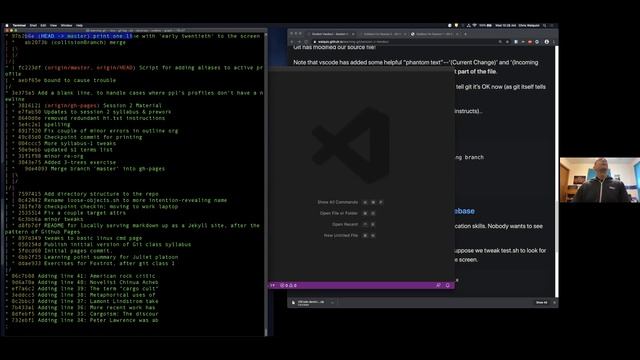The height and width of the screenshot is (360, 640).
Task: Click Show All Commands in VS Code
Action: 338,202
